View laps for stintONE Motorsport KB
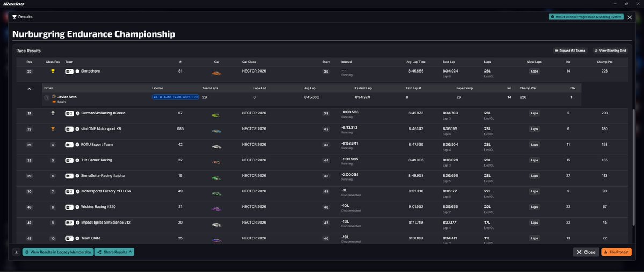 (x=534, y=129)
